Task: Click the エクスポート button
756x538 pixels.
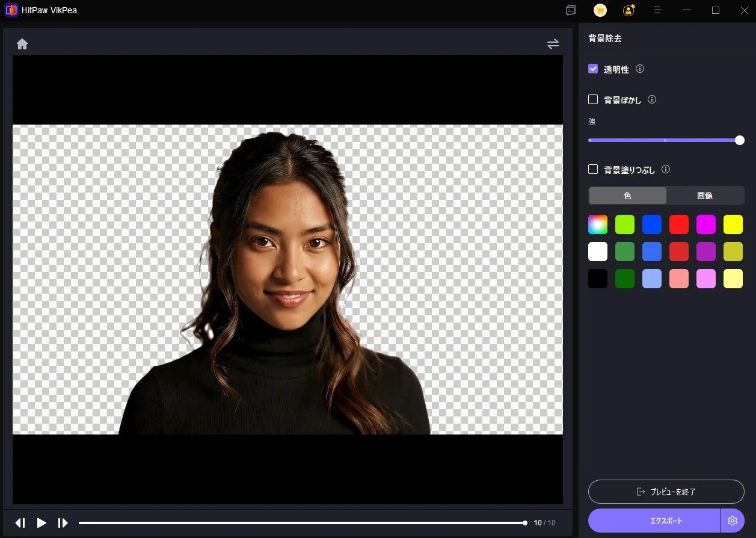Action: 654,521
